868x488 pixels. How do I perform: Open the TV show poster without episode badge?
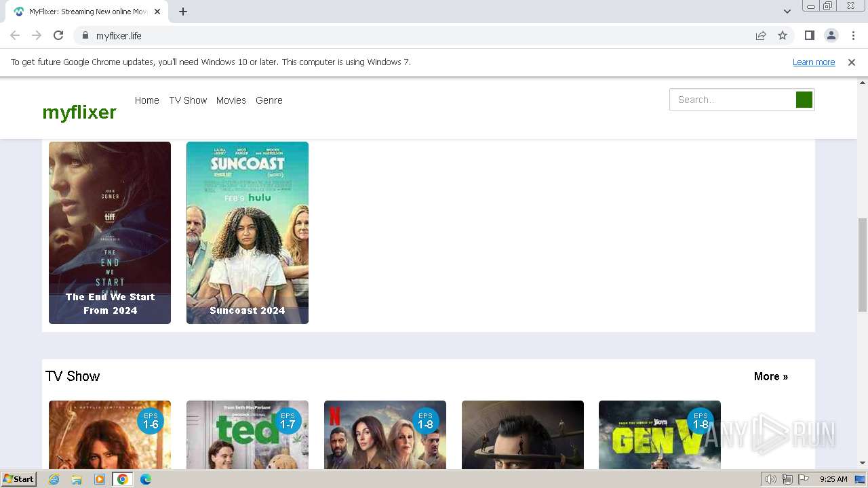click(x=523, y=434)
